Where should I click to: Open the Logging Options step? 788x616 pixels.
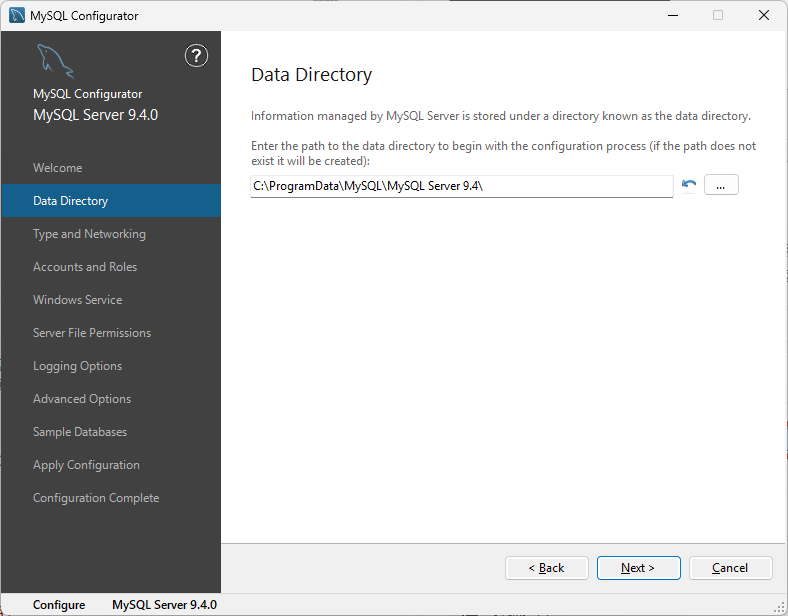click(x=77, y=366)
